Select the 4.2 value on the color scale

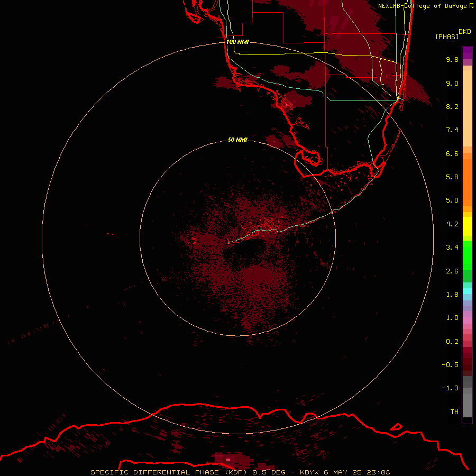pos(452,224)
